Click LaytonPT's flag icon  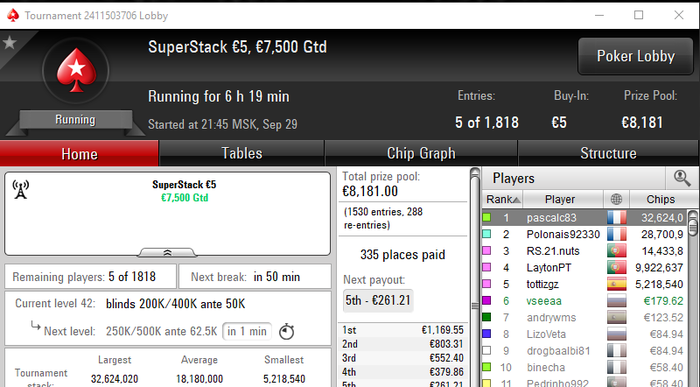coord(617,267)
